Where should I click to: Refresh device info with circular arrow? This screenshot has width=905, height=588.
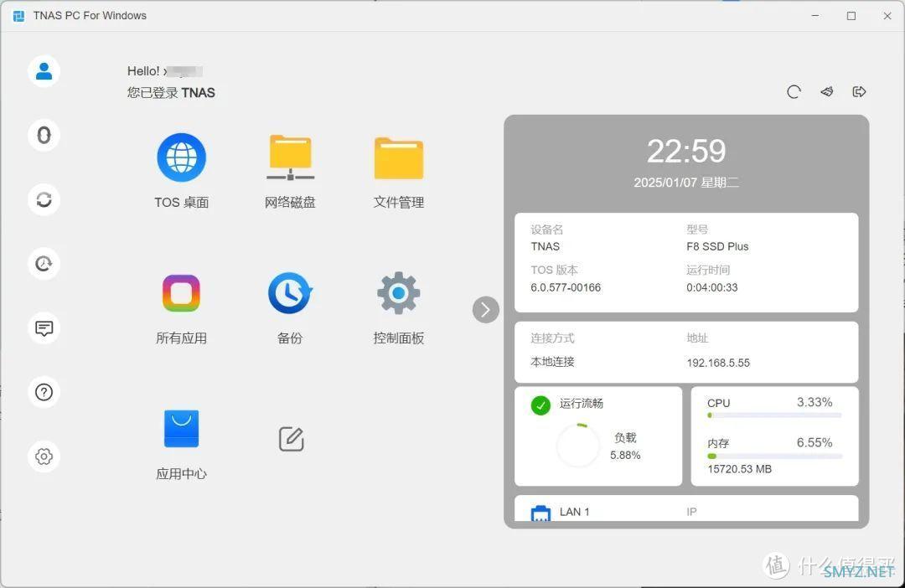794,92
